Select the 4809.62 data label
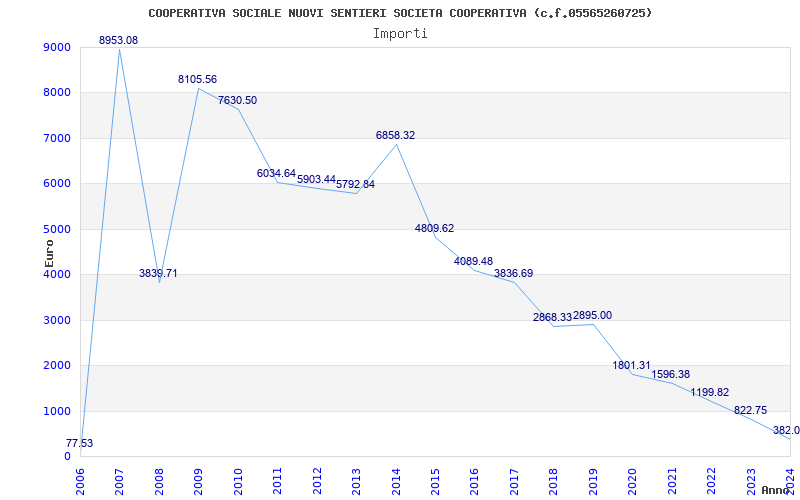 435,229
